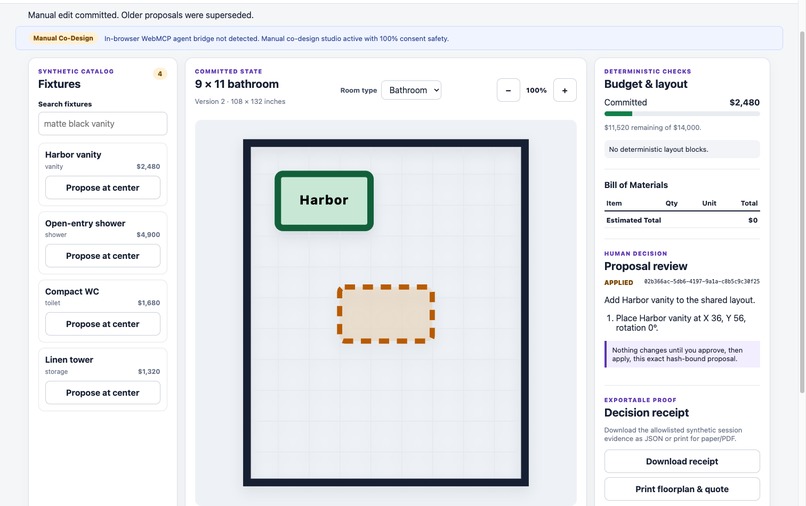The height and width of the screenshot is (506, 806).
Task: Click the Qty column header
Action: (x=671, y=203)
